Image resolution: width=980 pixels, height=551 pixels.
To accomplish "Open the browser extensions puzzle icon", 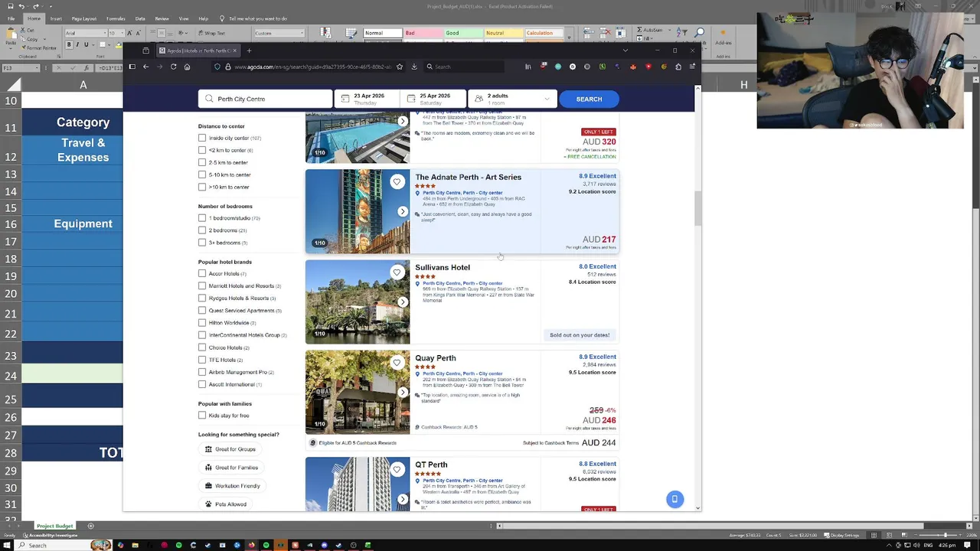I will 678,67.
